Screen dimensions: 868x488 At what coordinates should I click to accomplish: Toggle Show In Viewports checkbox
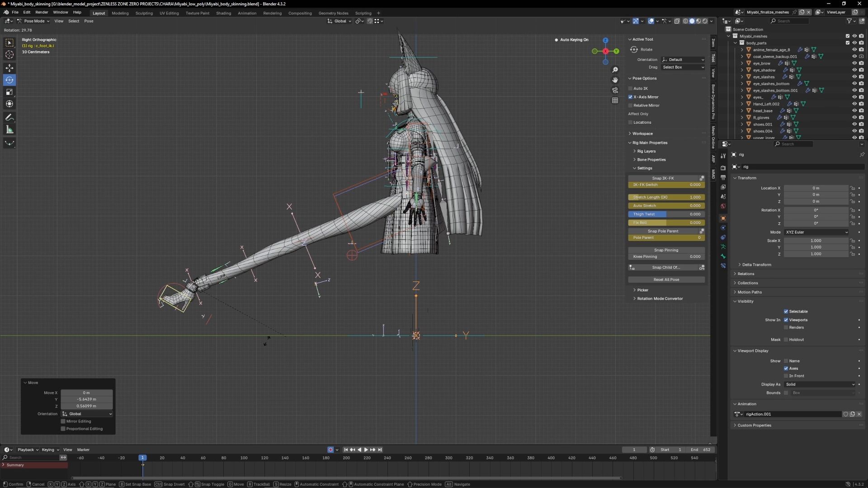pyautogui.click(x=786, y=320)
